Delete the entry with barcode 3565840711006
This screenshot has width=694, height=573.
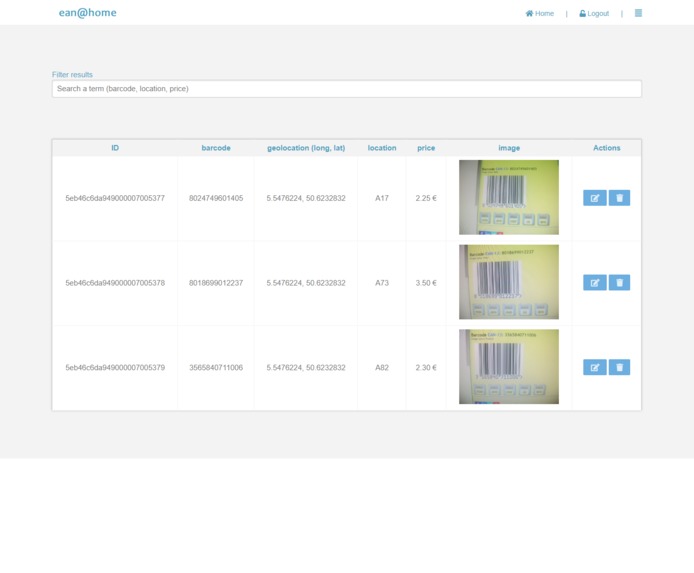(619, 367)
